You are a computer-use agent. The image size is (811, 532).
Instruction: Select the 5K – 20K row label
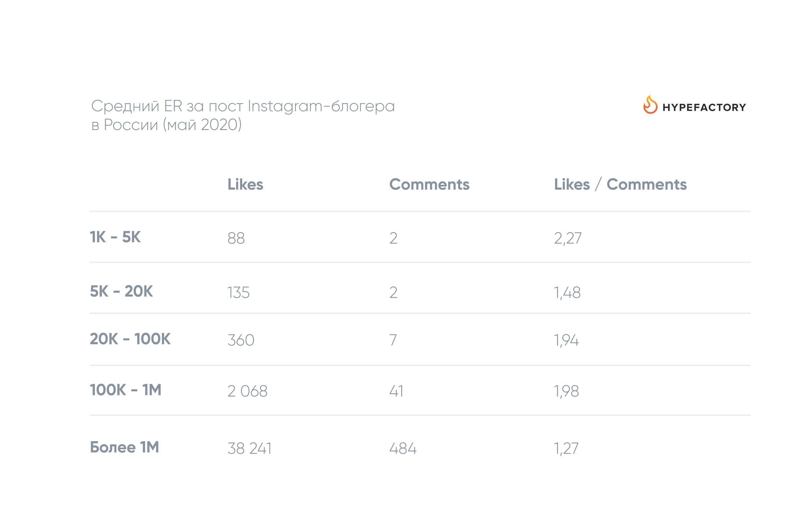click(x=121, y=291)
